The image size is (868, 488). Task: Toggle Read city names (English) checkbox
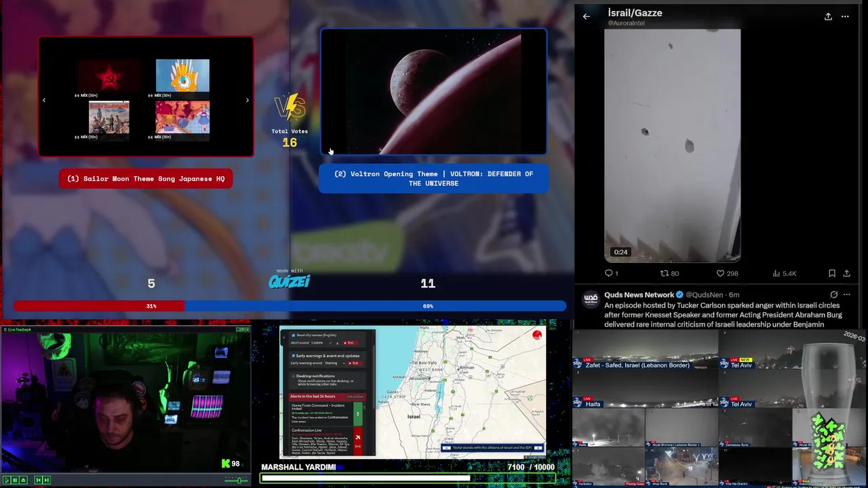[x=294, y=335]
